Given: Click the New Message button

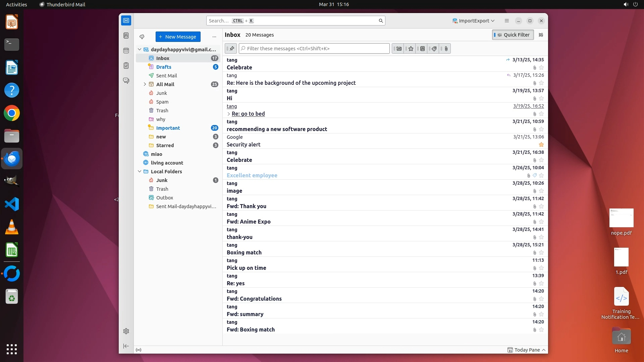Looking at the screenshot, I should pos(178,37).
